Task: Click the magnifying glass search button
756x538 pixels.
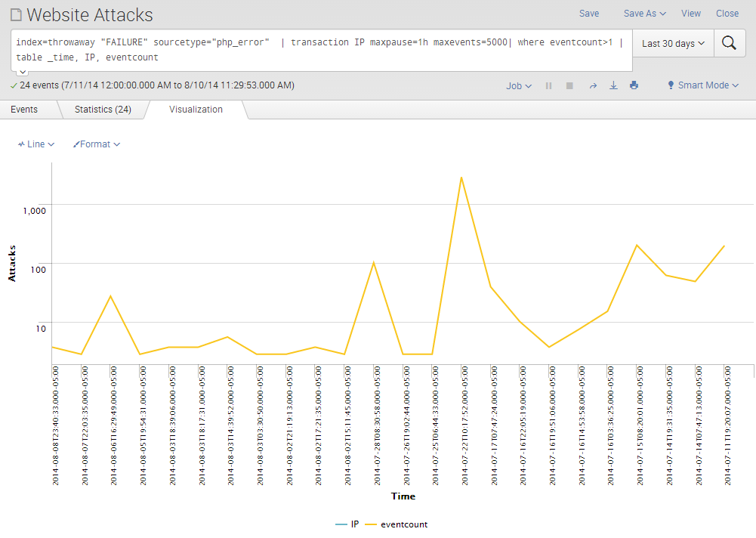Action: tap(729, 43)
